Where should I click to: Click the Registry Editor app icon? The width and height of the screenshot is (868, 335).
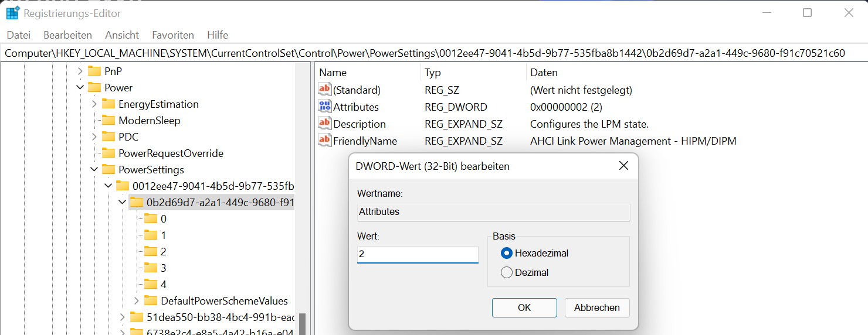[13, 13]
